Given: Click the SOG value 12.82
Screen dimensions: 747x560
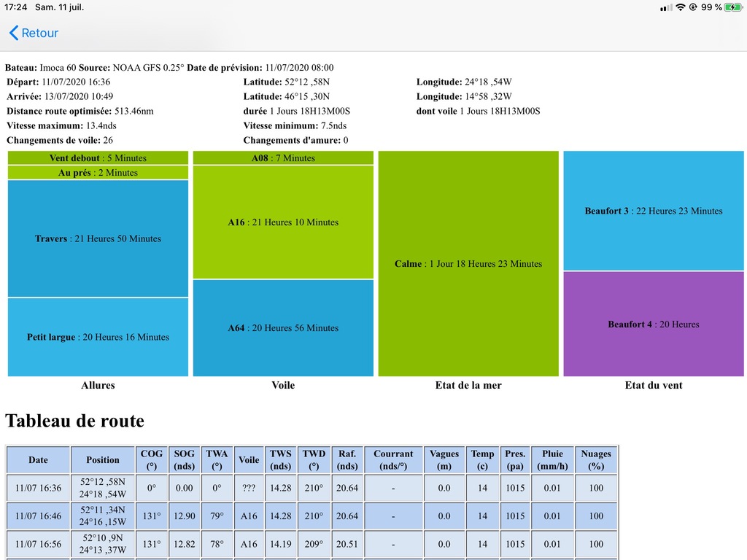Looking at the screenshot, I should [185, 544].
